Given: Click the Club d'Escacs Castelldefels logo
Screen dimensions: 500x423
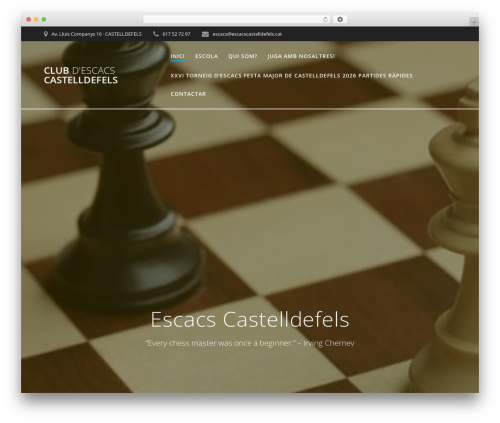Looking at the screenshot, I should click(x=81, y=75).
